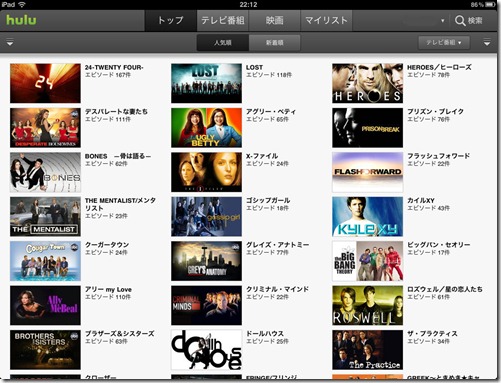The width and height of the screenshot is (501, 383).
Task: Open the left filter drawer icon
Action: [10, 42]
